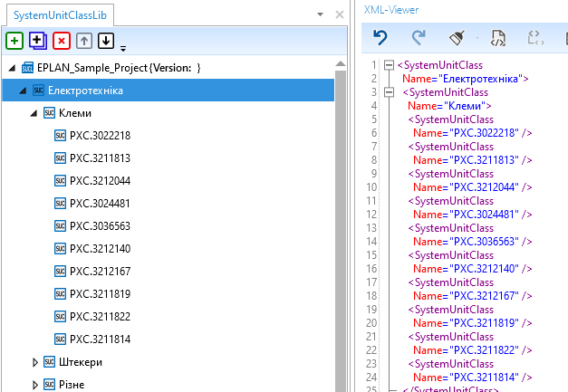Select the PXC.3212140 tree item
Screen dimensions: 568x392
(x=100, y=249)
